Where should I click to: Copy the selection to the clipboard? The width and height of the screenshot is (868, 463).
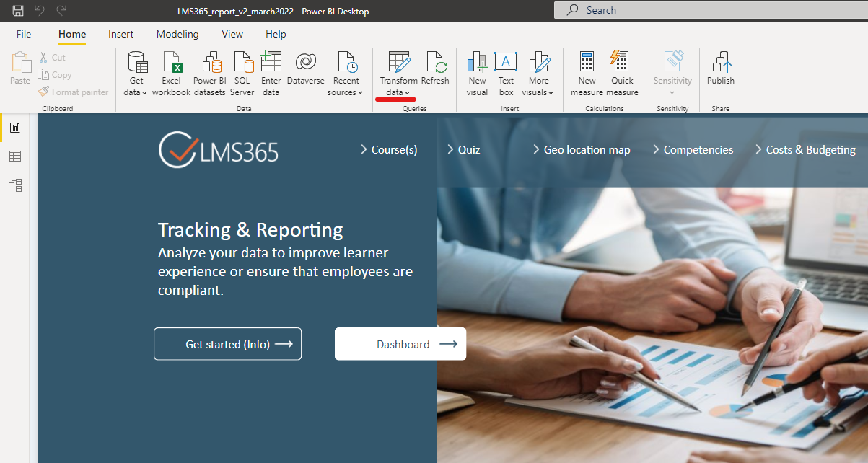(x=55, y=75)
